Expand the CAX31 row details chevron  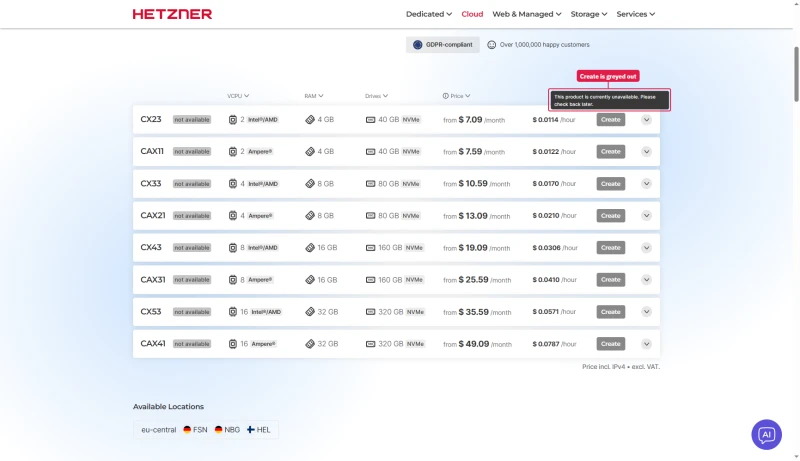tap(646, 280)
